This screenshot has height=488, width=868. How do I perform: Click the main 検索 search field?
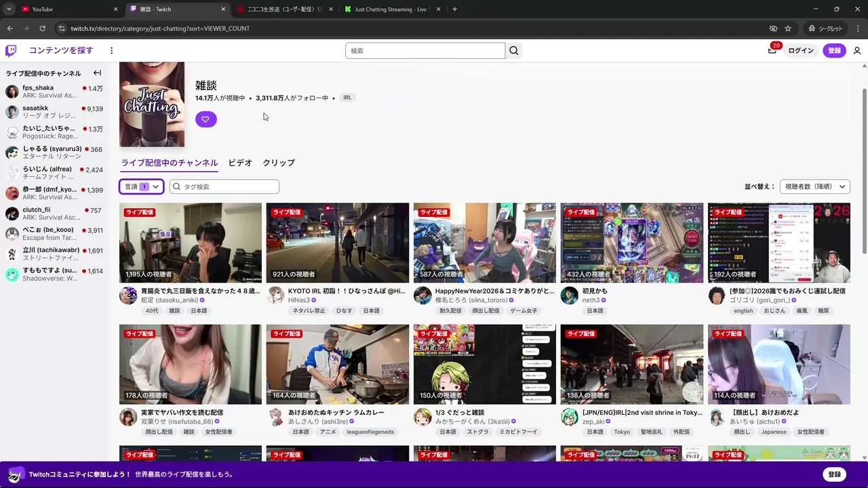425,50
